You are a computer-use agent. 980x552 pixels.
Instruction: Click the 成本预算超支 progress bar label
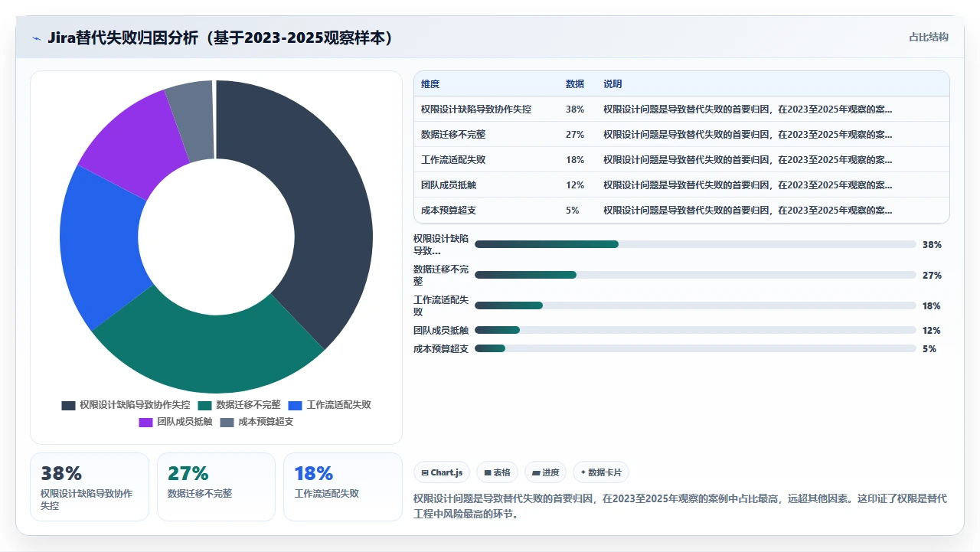(x=441, y=348)
